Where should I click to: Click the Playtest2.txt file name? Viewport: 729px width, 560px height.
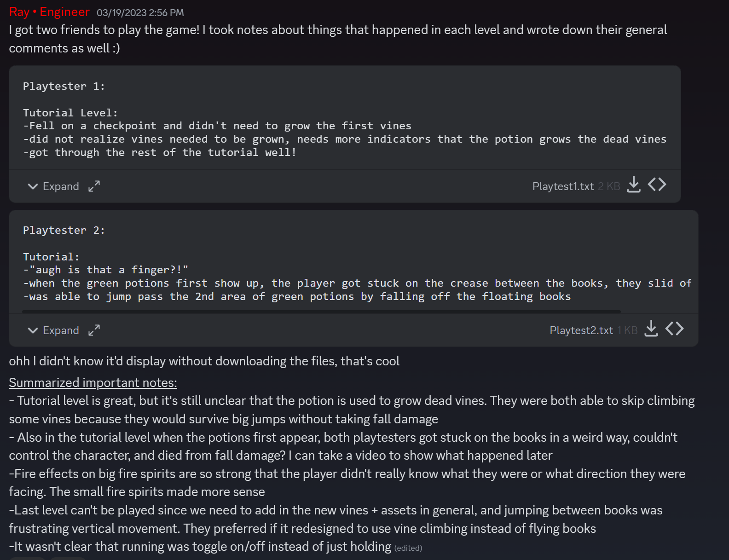click(x=581, y=330)
